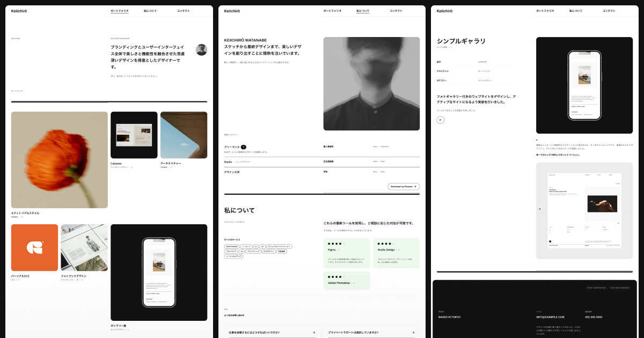The width and height of the screenshot is (644, 338).
Task: Open the コンタクト navigation item
Action: point(182,10)
